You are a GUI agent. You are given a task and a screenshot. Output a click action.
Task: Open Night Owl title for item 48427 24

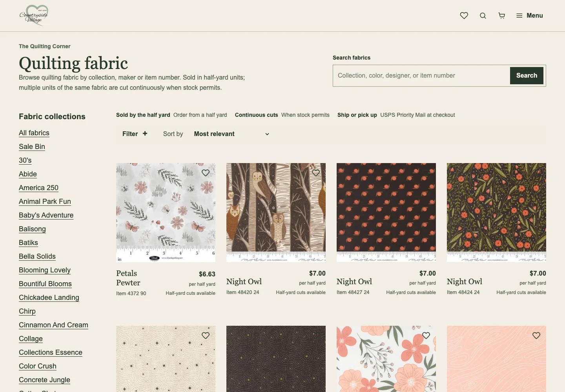(354, 282)
